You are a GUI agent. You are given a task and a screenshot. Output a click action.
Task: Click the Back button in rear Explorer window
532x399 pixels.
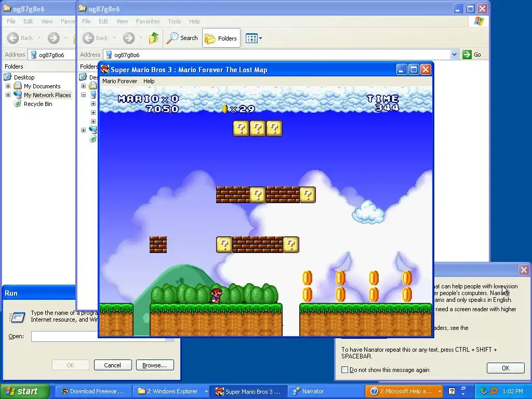coord(20,38)
